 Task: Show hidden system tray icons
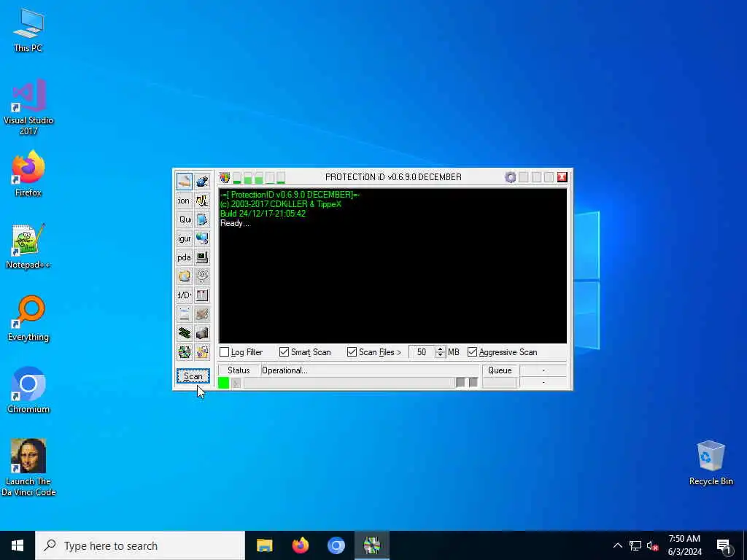pyautogui.click(x=617, y=545)
